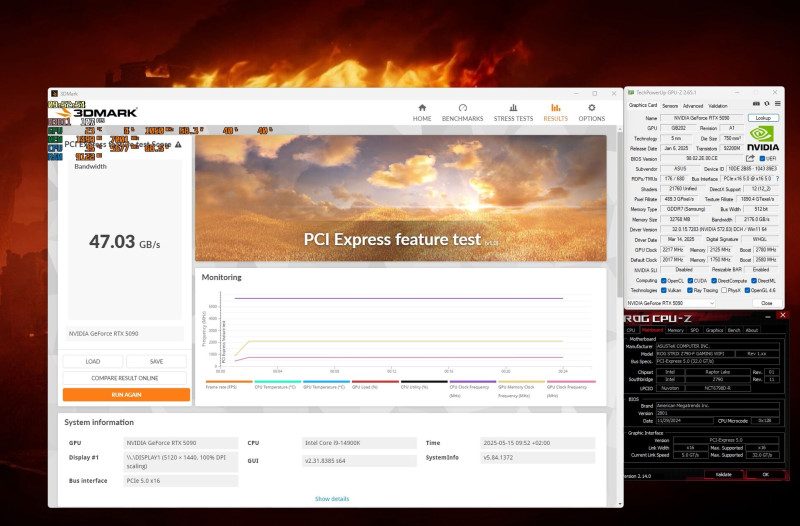Toggle the UEFI checkbox in GPU-Z
The image size is (800, 526).
(762, 159)
